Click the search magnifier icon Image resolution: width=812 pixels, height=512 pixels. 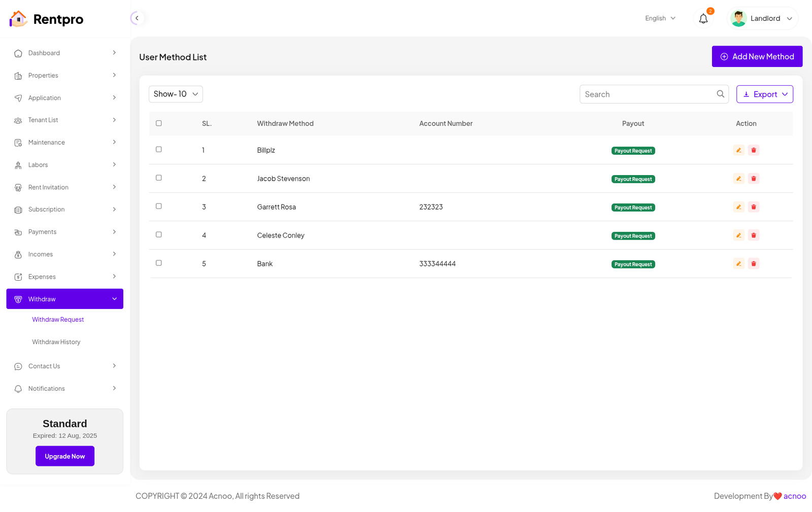[720, 94]
